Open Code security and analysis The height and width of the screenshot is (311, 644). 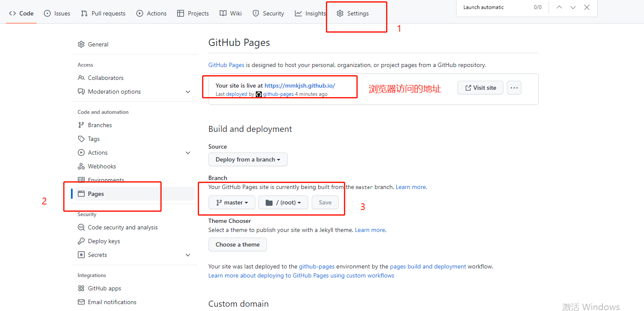tap(135, 227)
